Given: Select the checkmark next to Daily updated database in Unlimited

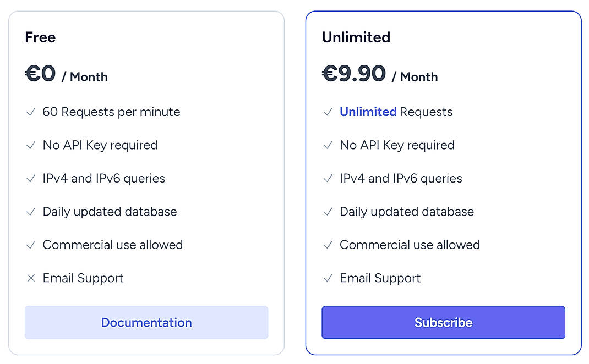Looking at the screenshot, I should click(x=329, y=212).
